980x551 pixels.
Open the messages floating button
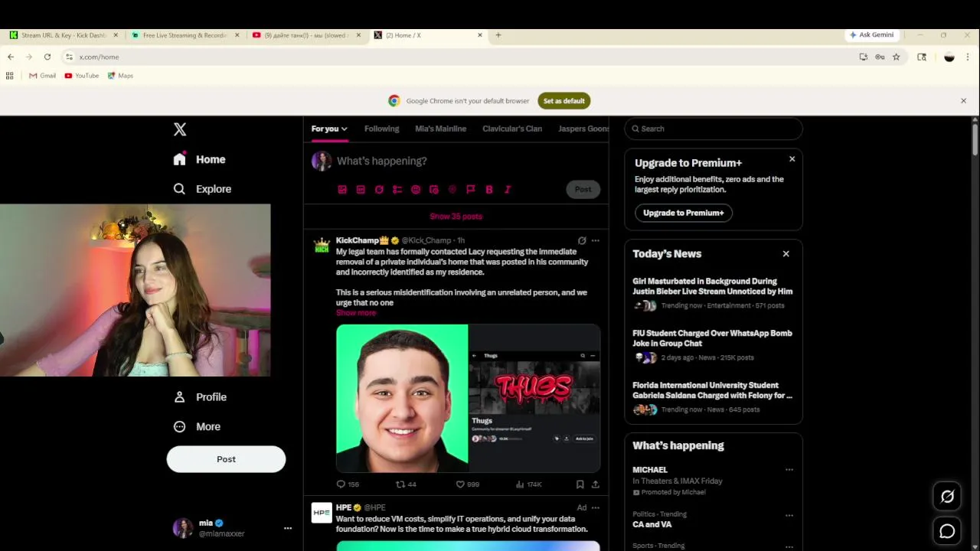click(x=947, y=531)
